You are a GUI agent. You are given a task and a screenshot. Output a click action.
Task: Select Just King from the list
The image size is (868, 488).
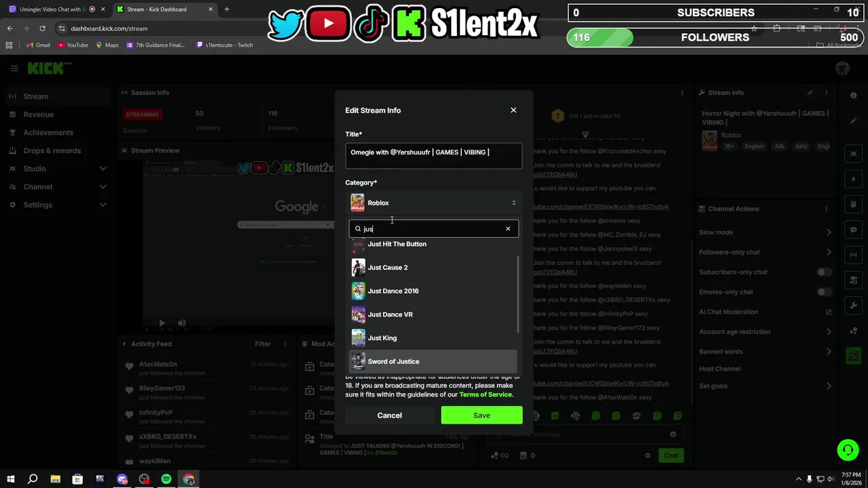(x=433, y=338)
